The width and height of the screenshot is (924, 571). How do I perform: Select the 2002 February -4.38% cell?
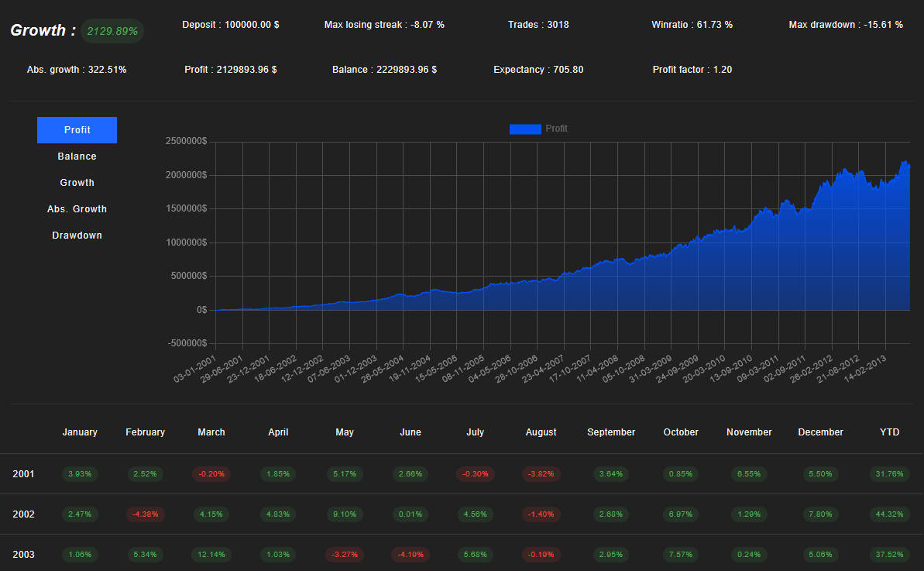pos(145,514)
